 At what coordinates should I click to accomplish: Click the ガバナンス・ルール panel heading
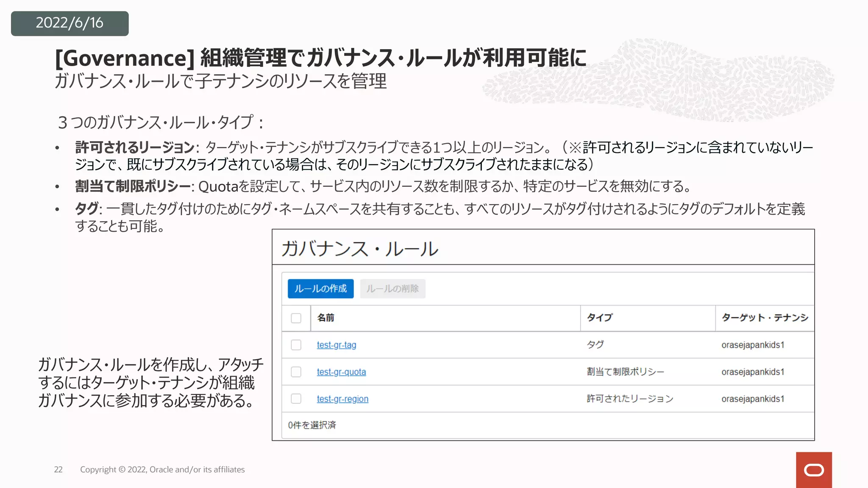359,249
